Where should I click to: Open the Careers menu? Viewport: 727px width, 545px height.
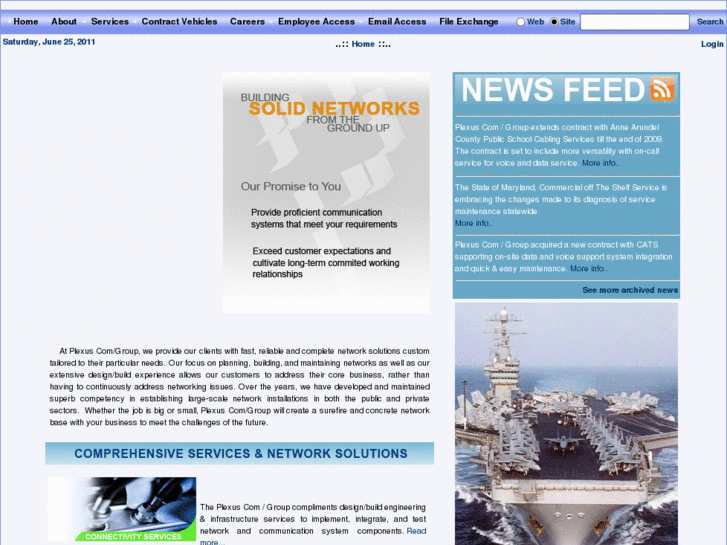click(247, 21)
